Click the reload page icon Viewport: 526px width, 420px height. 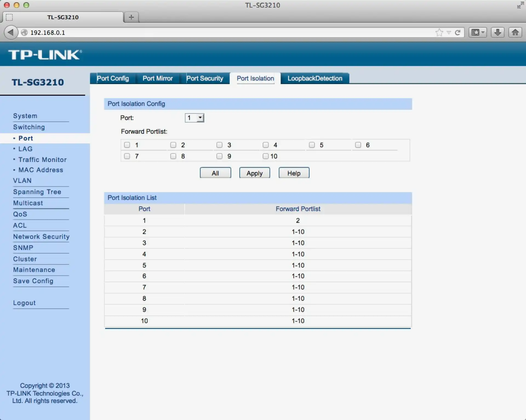458,33
